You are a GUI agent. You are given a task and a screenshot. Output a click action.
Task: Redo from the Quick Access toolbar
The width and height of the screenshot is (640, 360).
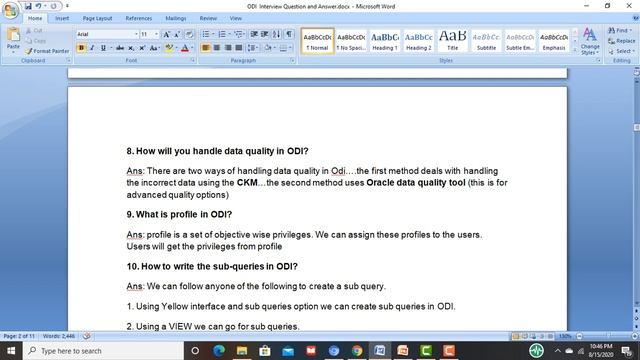(x=53, y=6)
